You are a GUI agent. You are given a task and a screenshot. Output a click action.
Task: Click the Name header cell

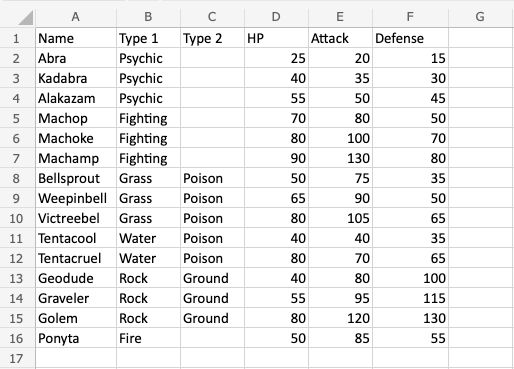(76, 38)
